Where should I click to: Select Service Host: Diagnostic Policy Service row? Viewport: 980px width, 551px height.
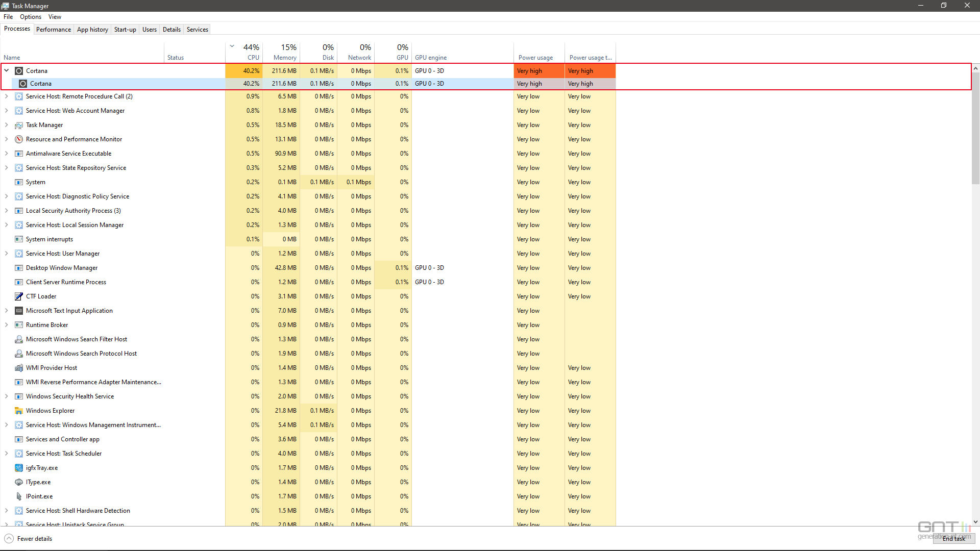308,196
